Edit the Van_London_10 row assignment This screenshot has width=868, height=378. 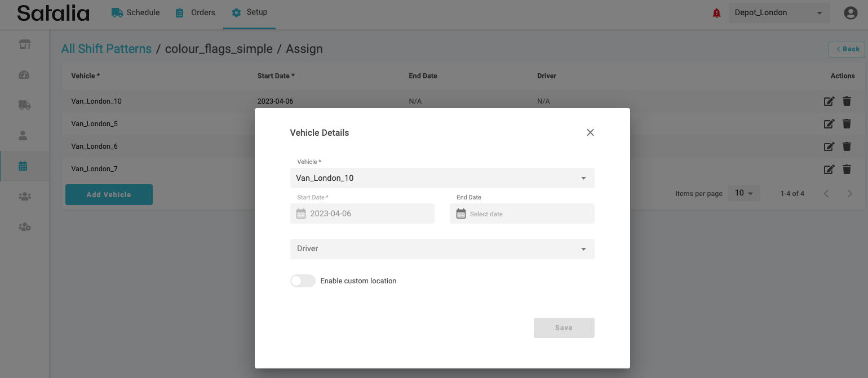click(x=829, y=101)
